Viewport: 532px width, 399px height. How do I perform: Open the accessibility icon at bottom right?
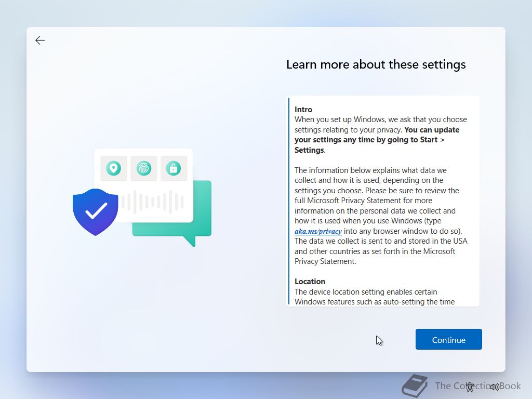470,387
